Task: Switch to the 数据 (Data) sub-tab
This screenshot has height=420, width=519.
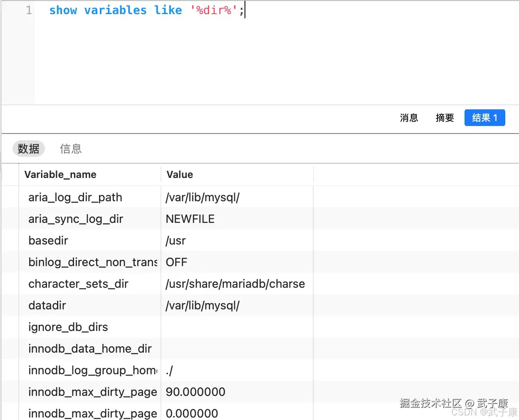Action: click(28, 148)
